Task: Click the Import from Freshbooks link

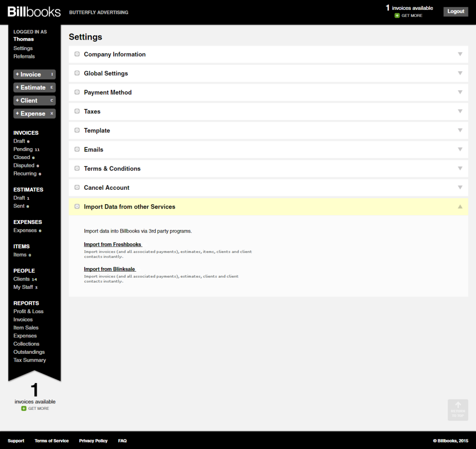Action: coord(113,244)
